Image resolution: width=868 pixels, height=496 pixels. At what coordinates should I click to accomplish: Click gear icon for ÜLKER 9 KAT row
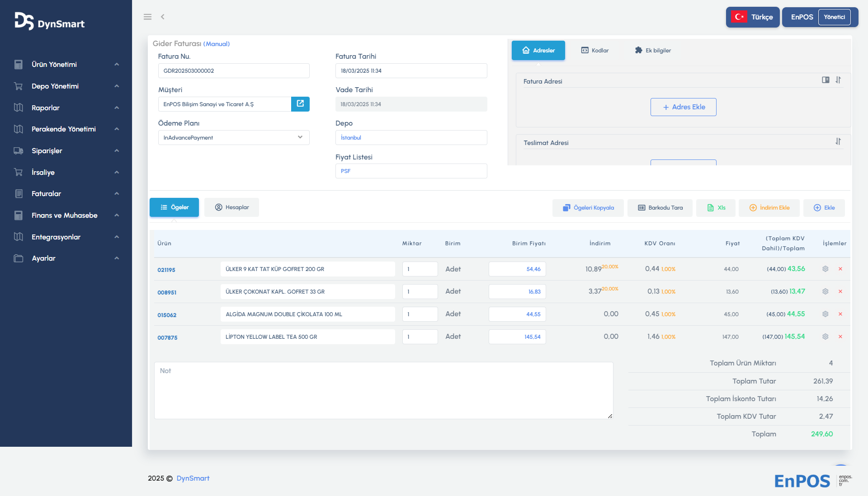(x=825, y=269)
